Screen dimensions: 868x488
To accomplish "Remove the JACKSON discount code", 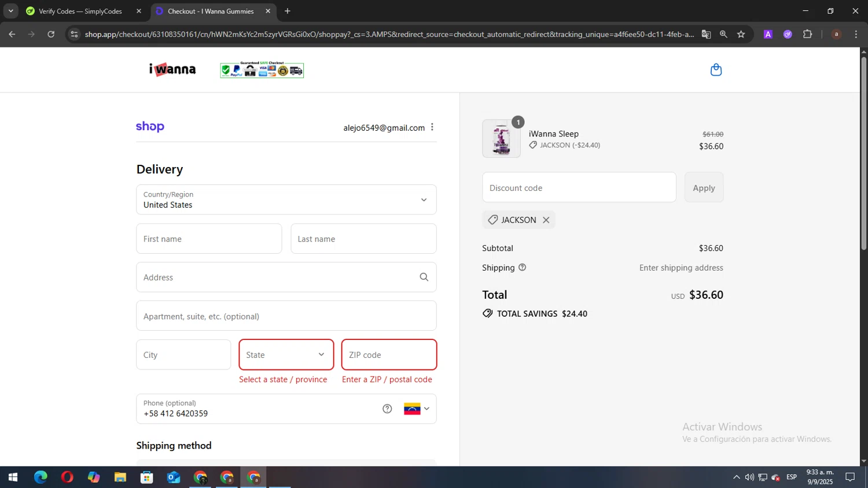I will 546,220.
